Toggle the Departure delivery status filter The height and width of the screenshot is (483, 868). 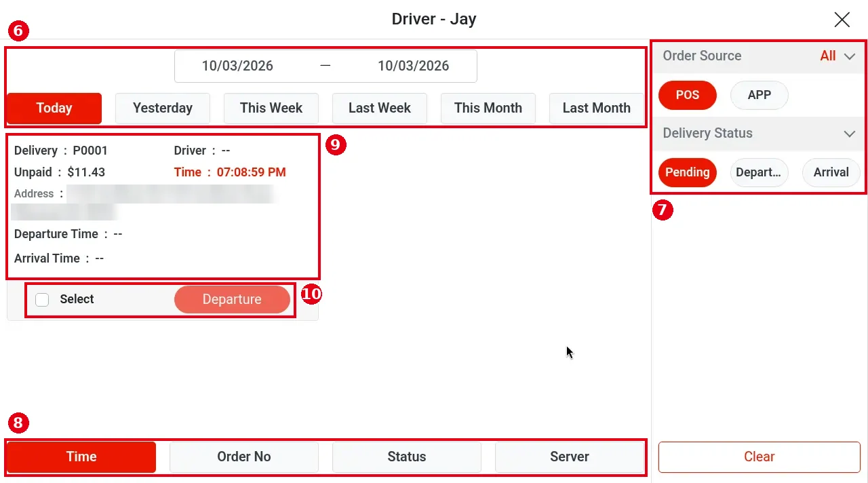pos(759,172)
